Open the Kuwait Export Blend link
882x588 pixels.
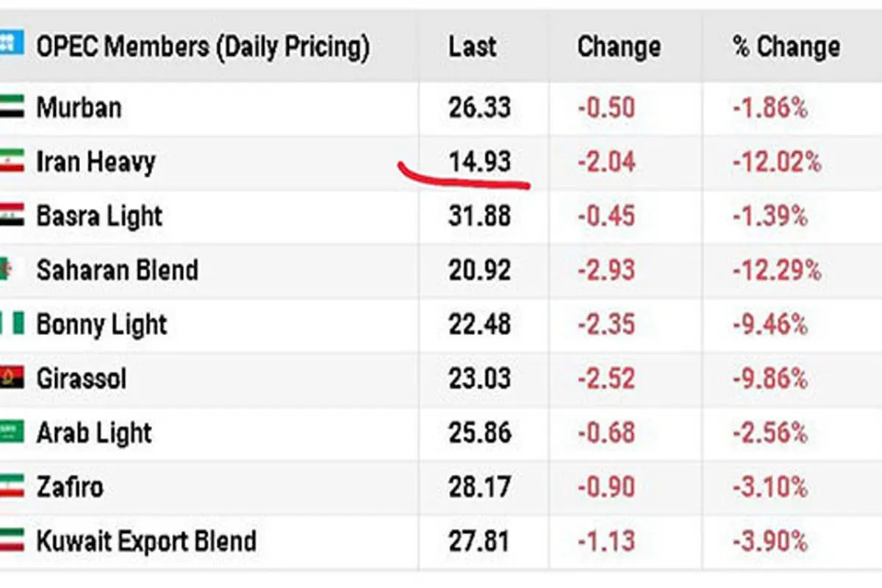(x=146, y=542)
